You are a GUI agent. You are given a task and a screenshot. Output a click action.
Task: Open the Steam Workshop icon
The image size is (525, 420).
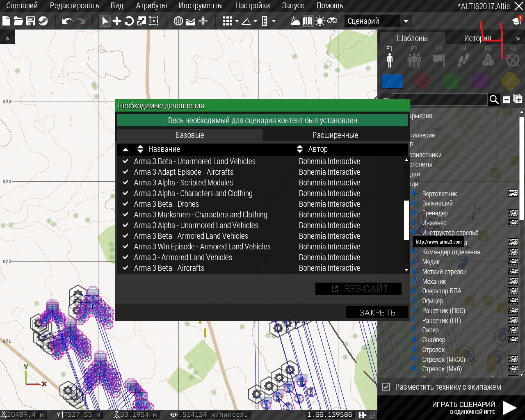(43, 21)
